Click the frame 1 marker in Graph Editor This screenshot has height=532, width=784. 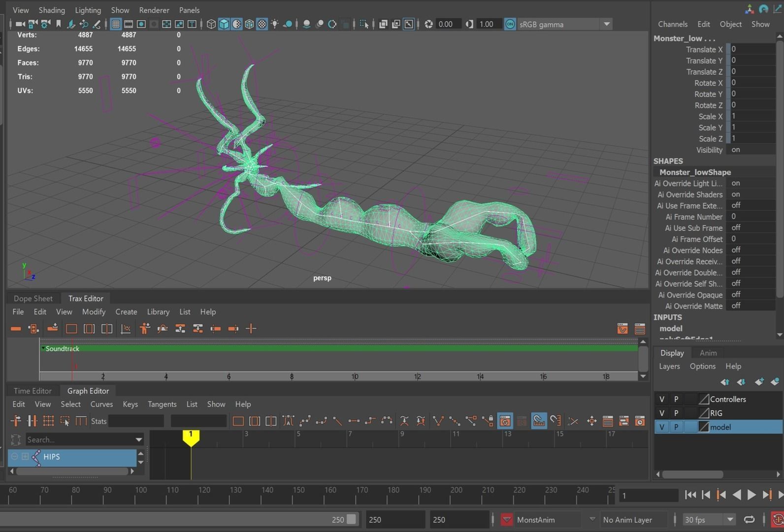191,437
